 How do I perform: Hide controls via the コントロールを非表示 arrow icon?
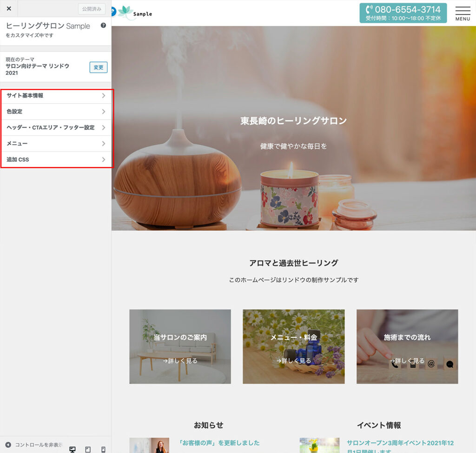tap(8, 445)
